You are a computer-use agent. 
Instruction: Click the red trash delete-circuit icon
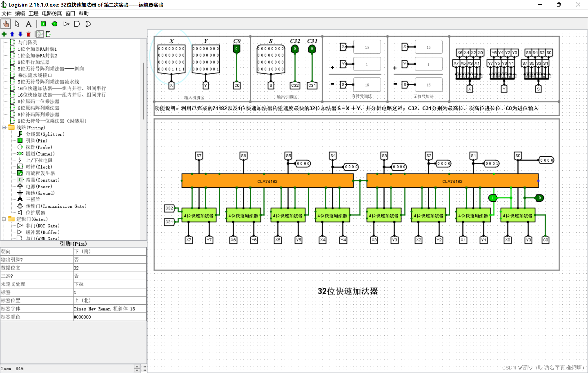[x=29, y=34]
